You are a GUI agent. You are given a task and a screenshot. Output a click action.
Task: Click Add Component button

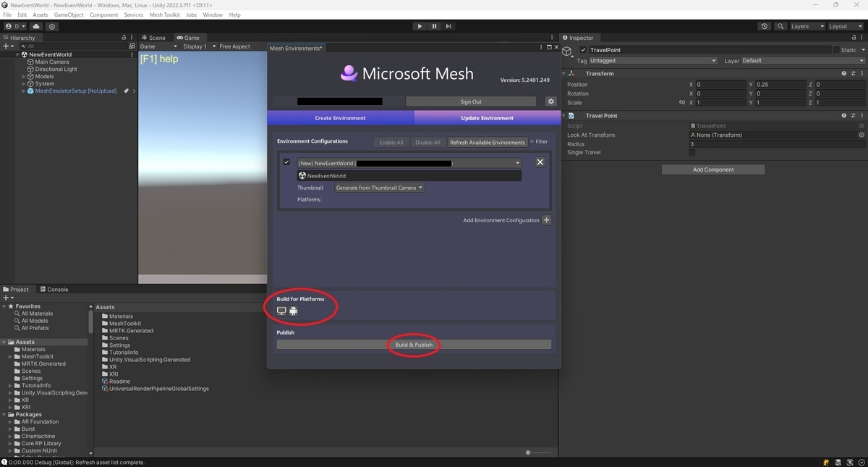(x=713, y=169)
